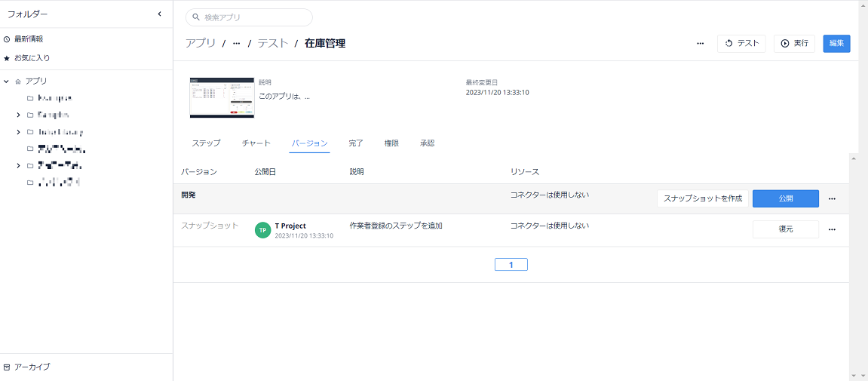This screenshot has height=381, width=868.
Task: Click the 最終変更日 timestamp 2023/11/20 13:33:10
Action: (498, 93)
